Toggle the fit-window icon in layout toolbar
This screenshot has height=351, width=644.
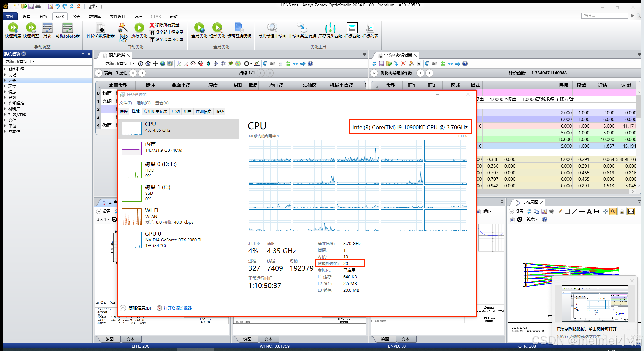631,211
